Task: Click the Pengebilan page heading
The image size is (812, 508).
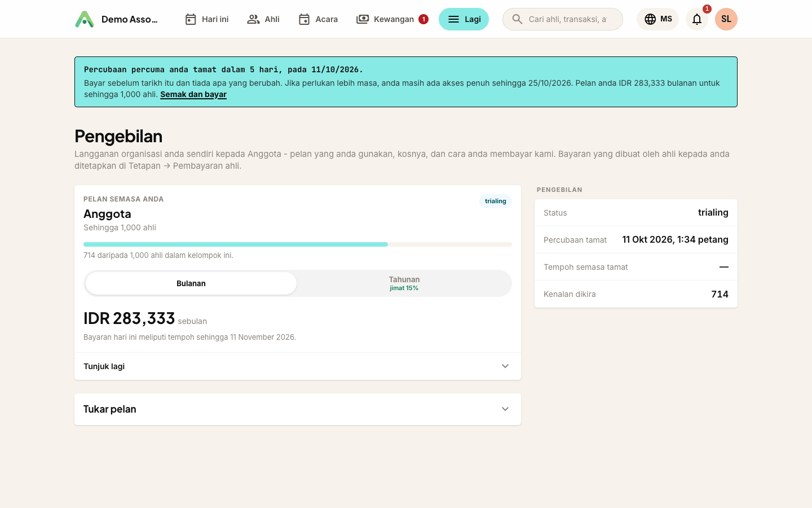Action: pos(118,136)
